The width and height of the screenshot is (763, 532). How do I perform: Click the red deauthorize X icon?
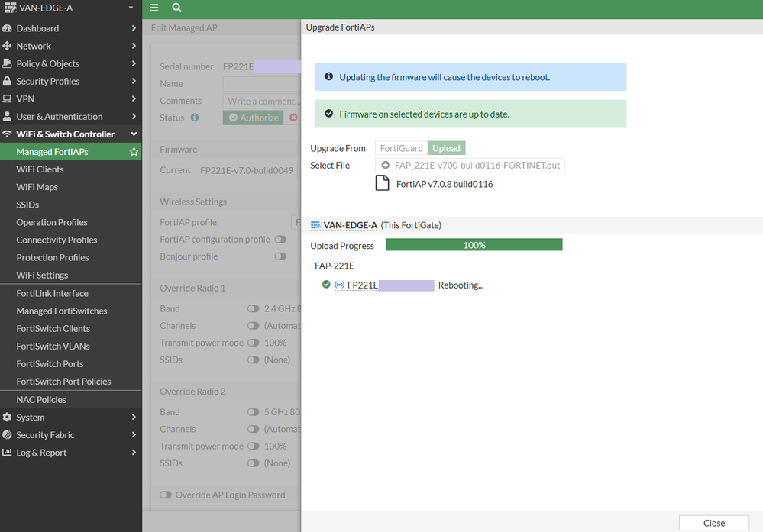point(293,118)
